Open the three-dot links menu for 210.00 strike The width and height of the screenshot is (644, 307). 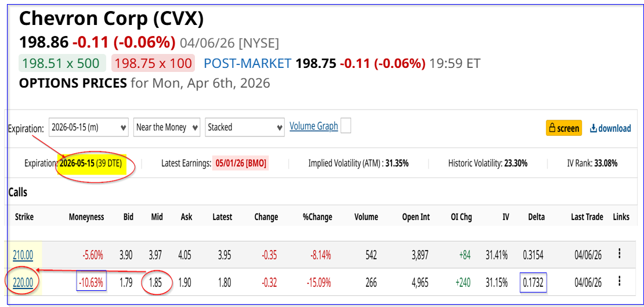pyautogui.click(x=620, y=253)
